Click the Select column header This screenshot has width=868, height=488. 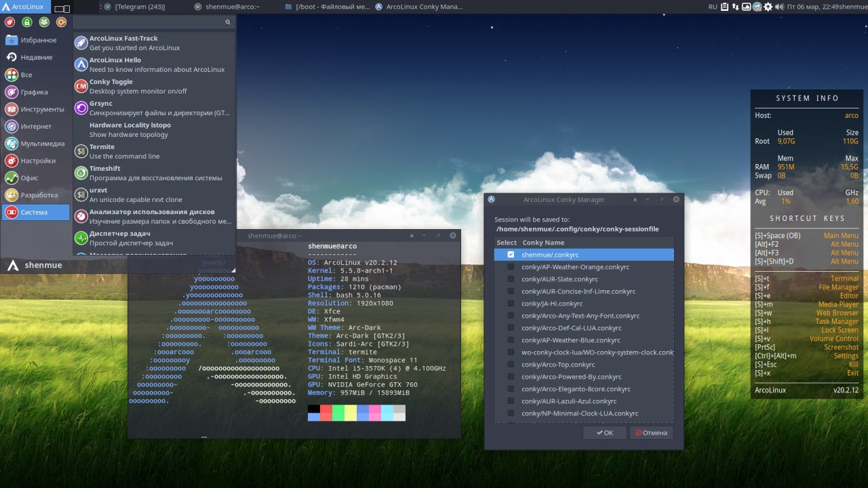point(507,243)
